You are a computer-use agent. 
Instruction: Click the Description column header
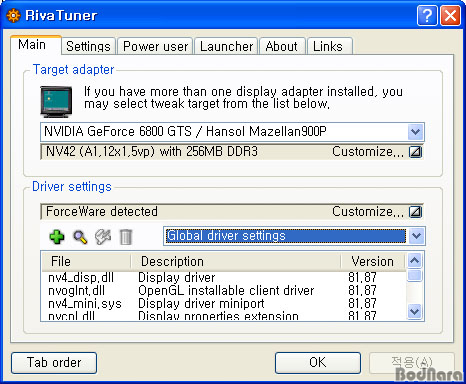tap(236, 261)
